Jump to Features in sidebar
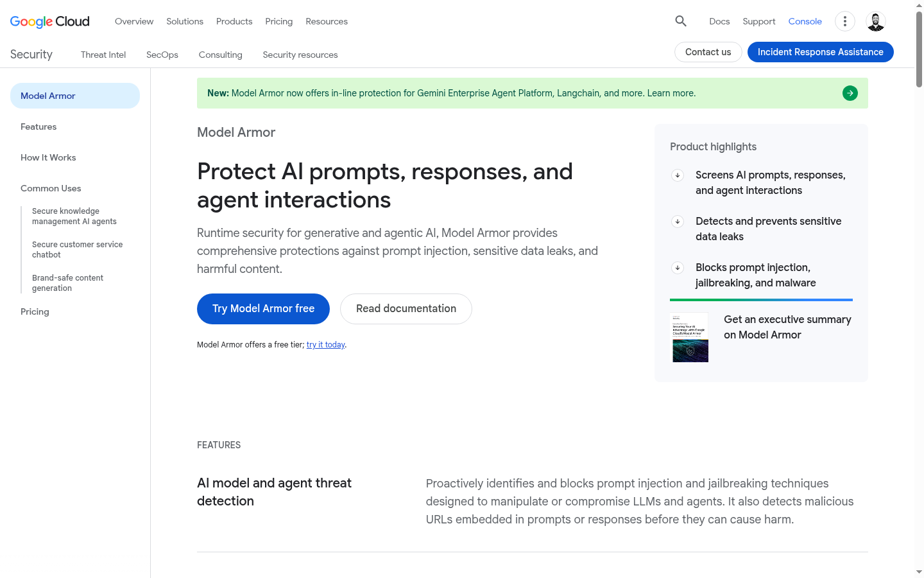 pyautogui.click(x=38, y=127)
